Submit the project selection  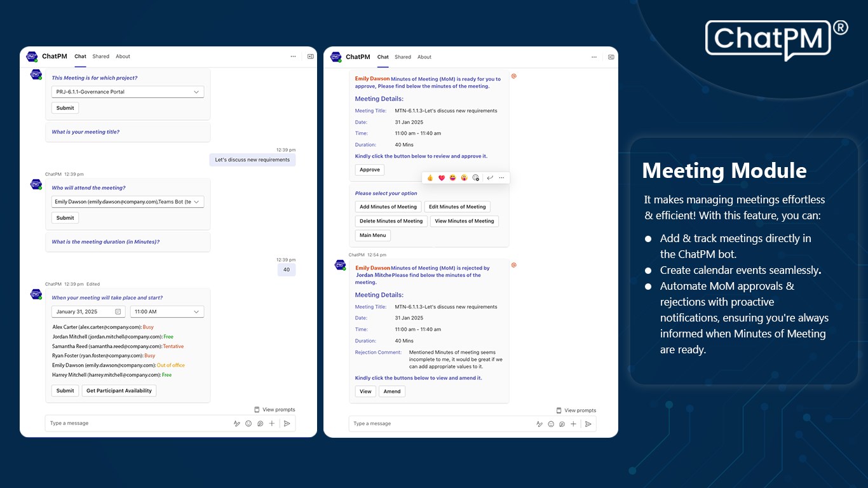click(x=65, y=108)
